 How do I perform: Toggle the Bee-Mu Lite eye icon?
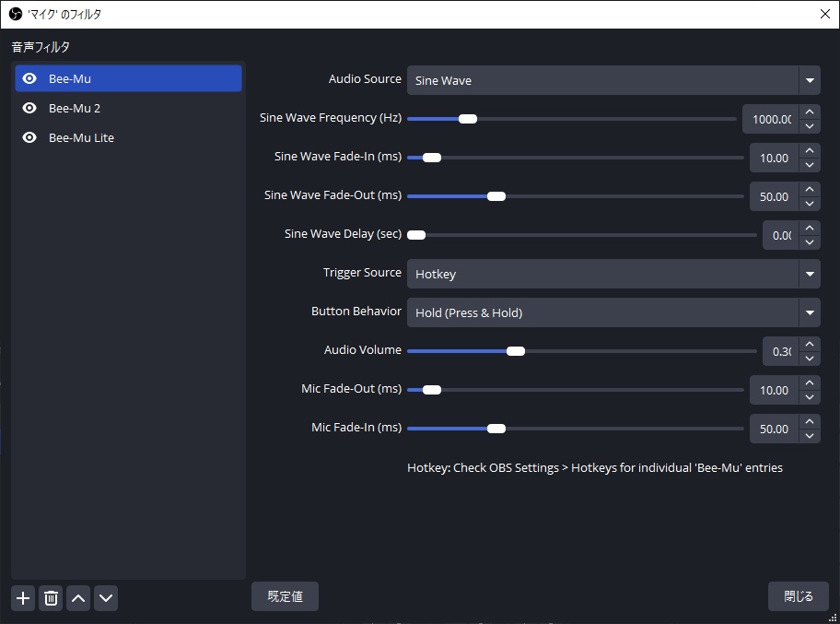tap(29, 137)
